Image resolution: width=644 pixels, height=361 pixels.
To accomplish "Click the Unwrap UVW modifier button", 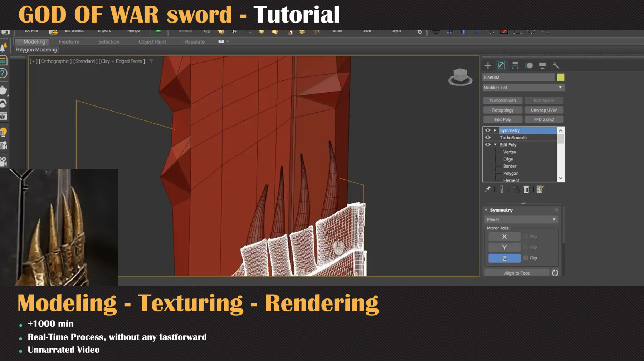I will pos(543,110).
